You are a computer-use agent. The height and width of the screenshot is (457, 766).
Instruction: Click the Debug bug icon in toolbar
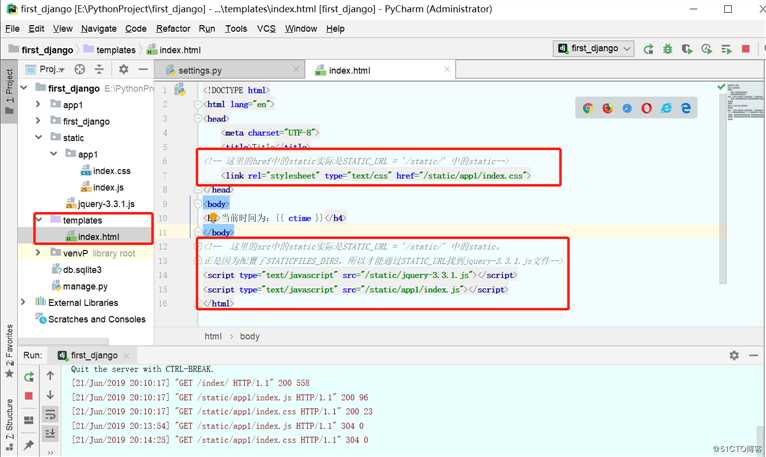(x=667, y=49)
